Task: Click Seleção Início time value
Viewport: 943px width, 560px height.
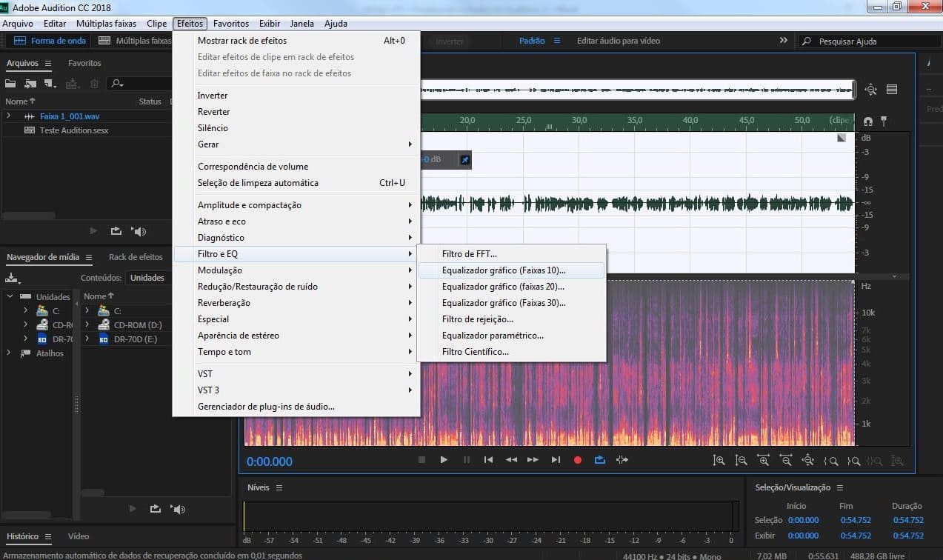Action: point(803,520)
